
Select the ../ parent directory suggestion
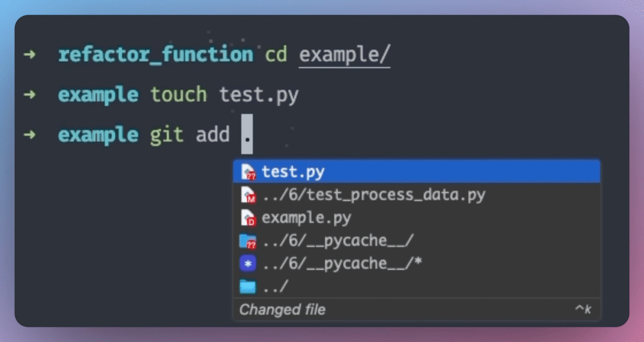(x=275, y=286)
